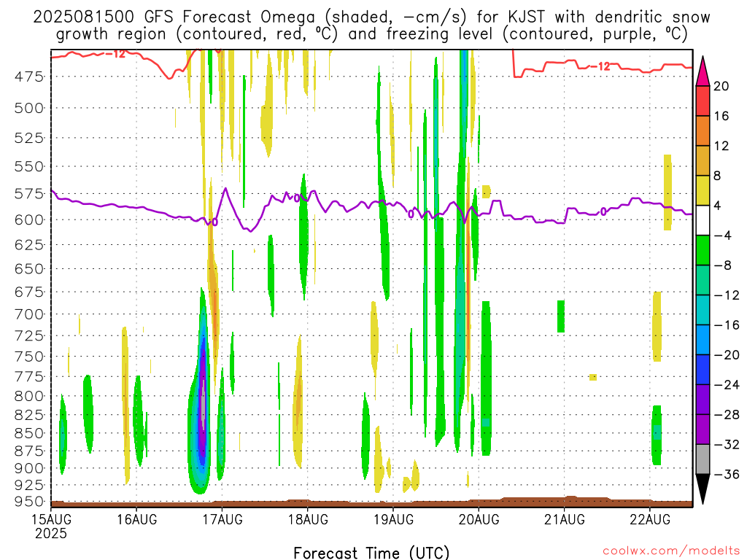Screen dimensions: 747x560
Task: Click the 475 pressure level label
Action: [x=29, y=76]
